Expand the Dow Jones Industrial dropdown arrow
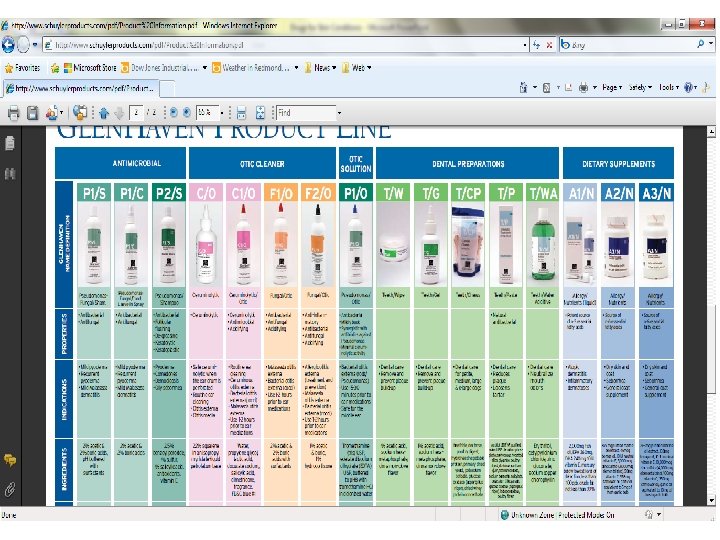The height and width of the screenshot is (540, 720). tap(204, 68)
